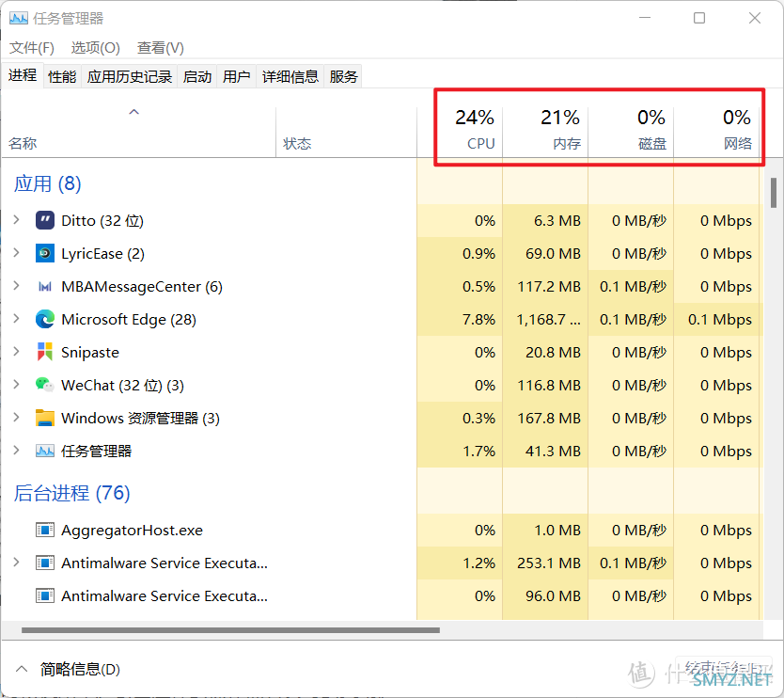Click the horizontal scrollbar thumb
This screenshot has height=698, width=784.
click(x=230, y=630)
